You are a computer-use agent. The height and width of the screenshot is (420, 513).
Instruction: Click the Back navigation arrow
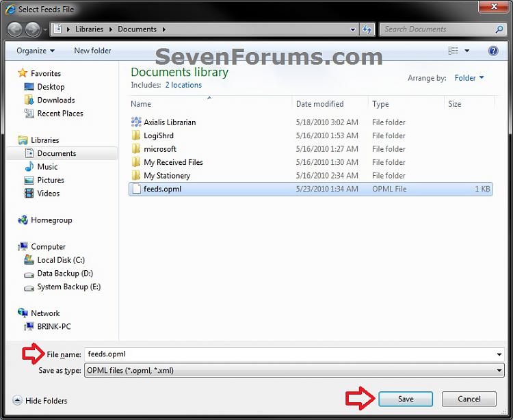(x=15, y=29)
